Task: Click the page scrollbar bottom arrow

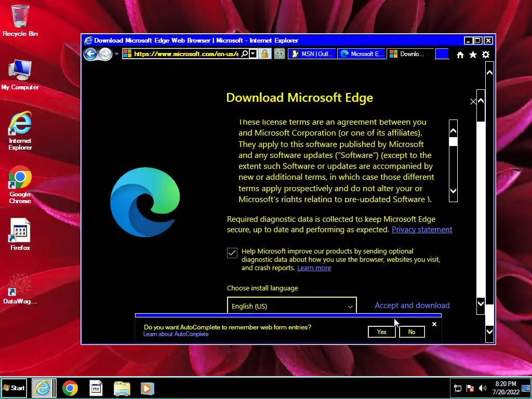Action: [489, 331]
